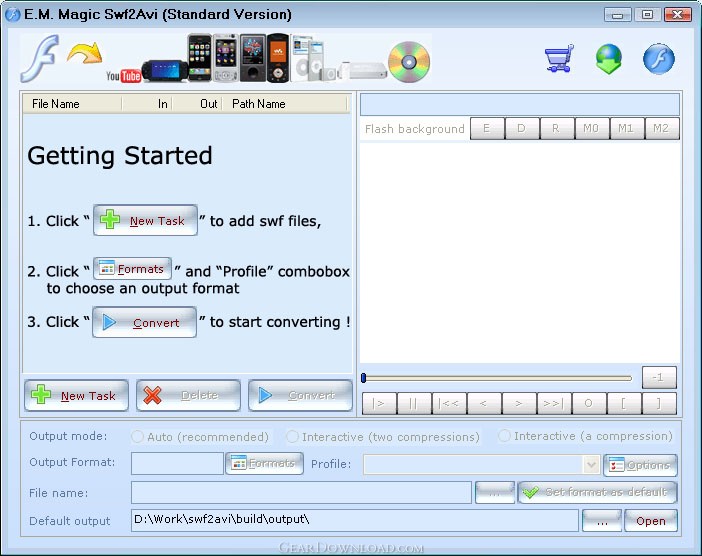Click the play |> playback button
The height and width of the screenshot is (556, 702).
[x=379, y=403]
